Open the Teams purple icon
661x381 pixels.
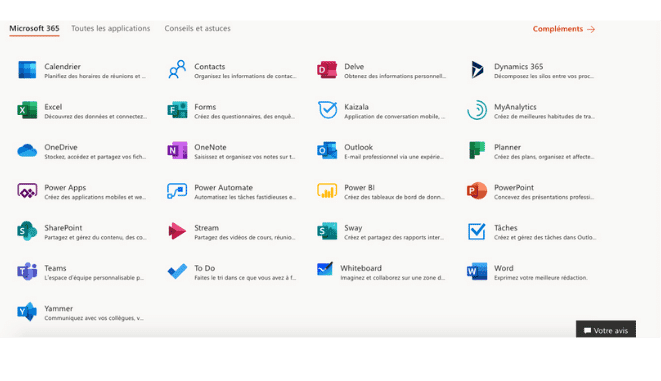point(27,271)
